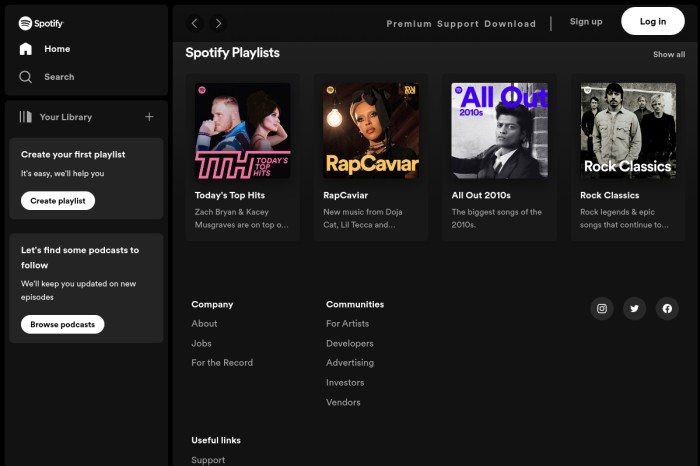Screen dimensions: 700x466
Task: Click the plus icon to create a playlist
Action: point(149,117)
